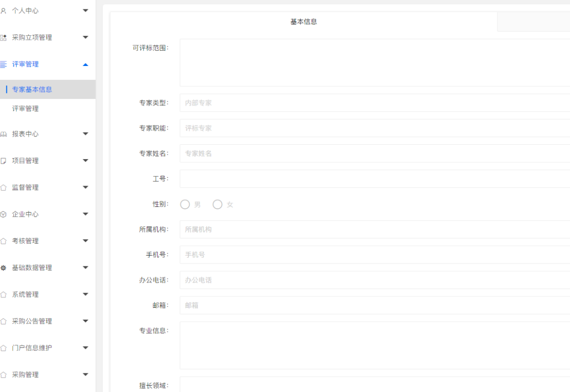Image resolution: width=570 pixels, height=392 pixels.
Task: Expand 个人中心 menu arrow
Action: click(85, 10)
